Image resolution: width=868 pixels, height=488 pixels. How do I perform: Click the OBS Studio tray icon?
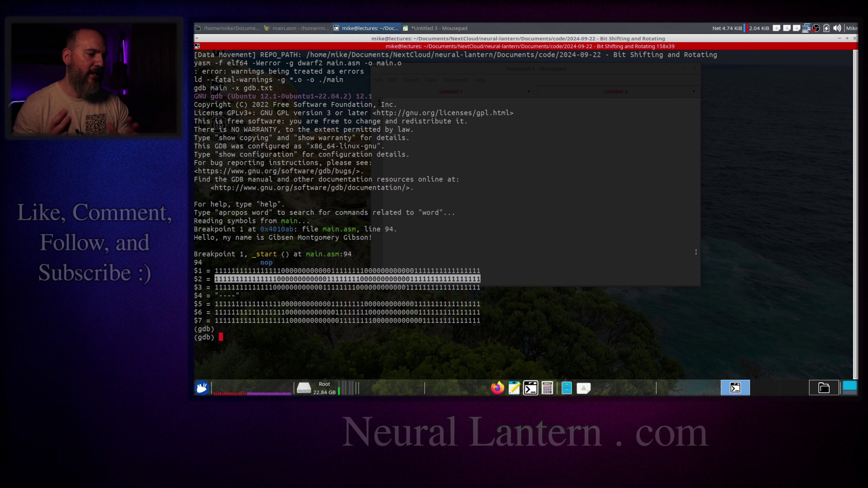[816, 28]
